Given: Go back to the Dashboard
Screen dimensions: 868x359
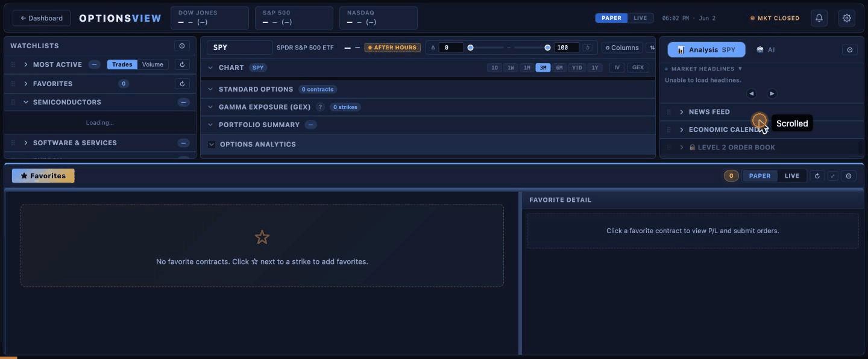Looking at the screenshot, I should [x=41, y=18].
